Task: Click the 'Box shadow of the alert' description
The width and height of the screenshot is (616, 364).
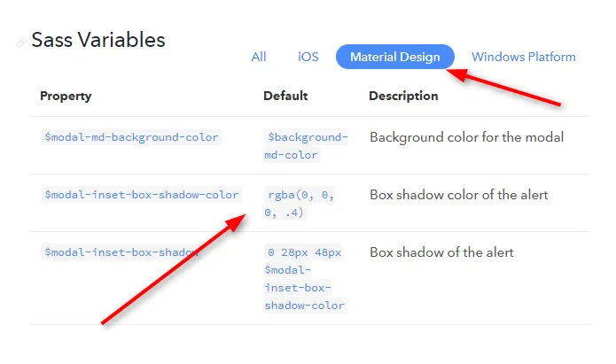Action: [x=441, y=252]
